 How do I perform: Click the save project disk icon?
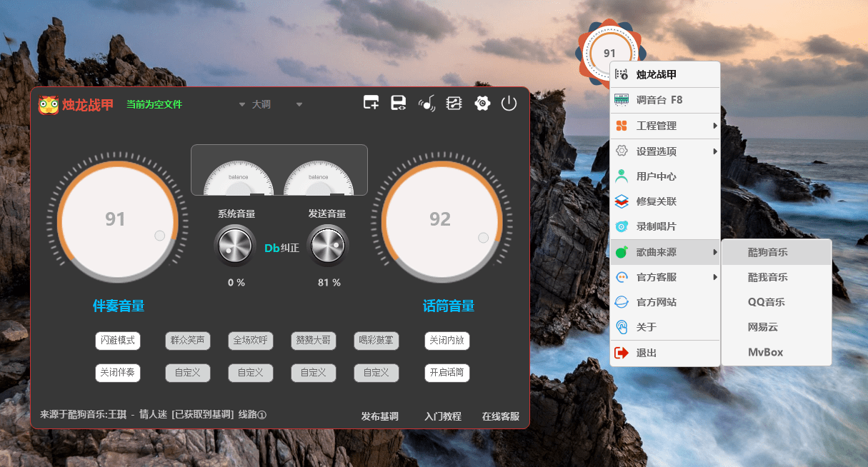coord(398,104)
